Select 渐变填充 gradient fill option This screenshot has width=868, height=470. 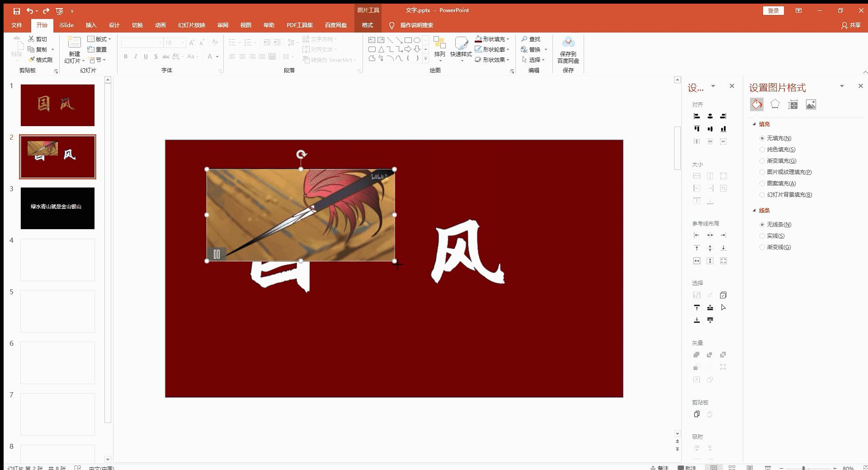pyautogui.click(x=778, y=161)
